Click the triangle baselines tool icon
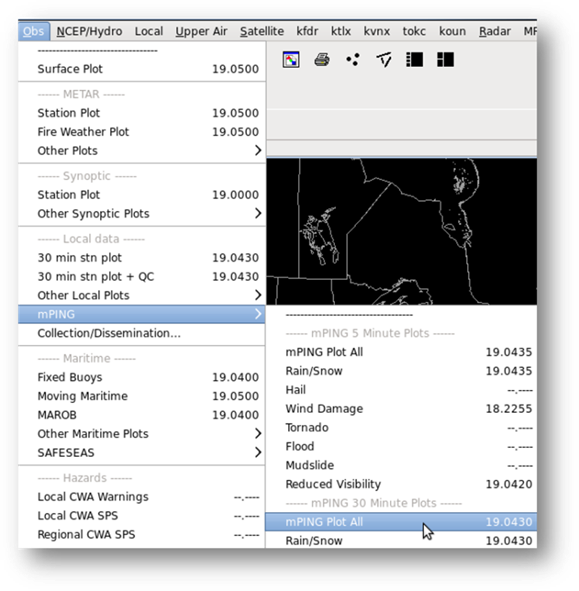The image size is (579, 591). (384, 60)
